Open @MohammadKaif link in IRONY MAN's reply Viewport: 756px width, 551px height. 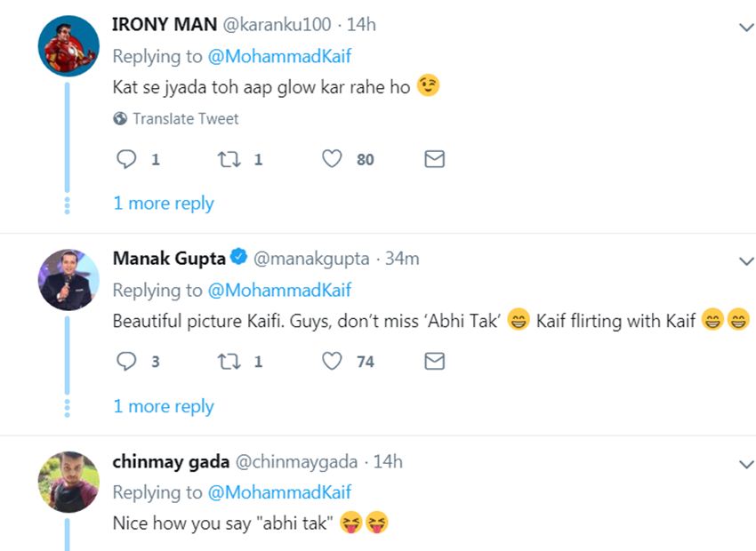point(279,57)
